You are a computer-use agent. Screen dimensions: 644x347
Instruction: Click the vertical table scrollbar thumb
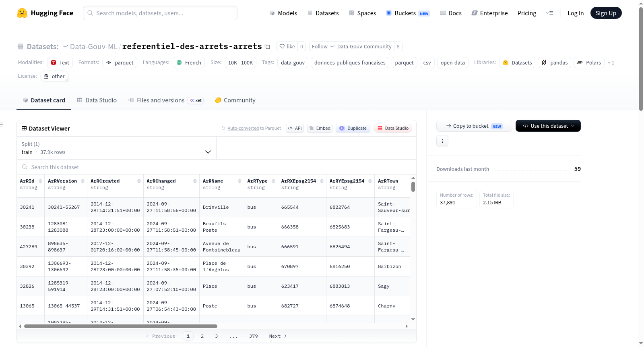click(x=413, y=187)
